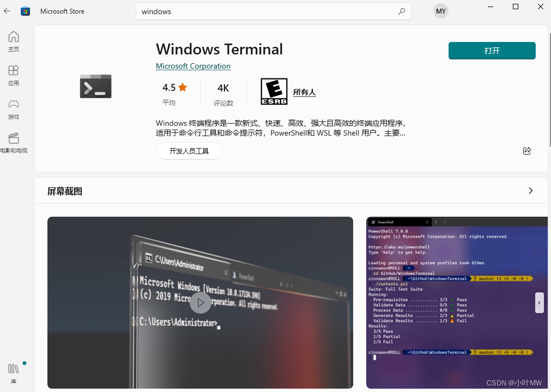Click the ESRB E rating badge

[274, 91]
